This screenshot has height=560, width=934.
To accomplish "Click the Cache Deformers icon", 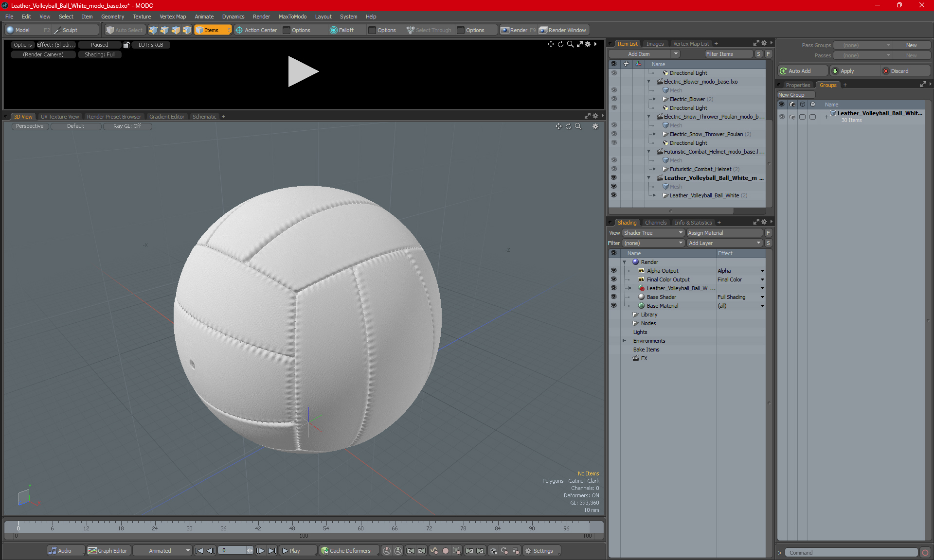I will pyautogui.click(x=325, y=551).
